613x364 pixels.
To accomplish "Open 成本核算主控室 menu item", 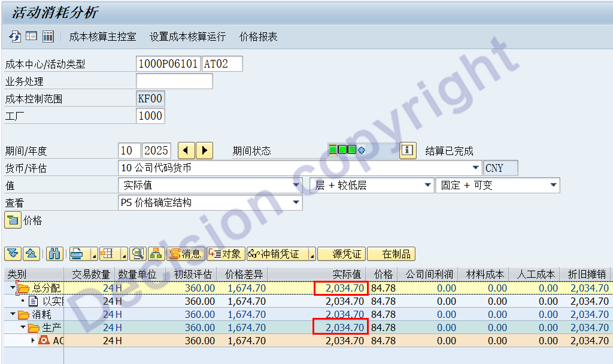I will [102, 37].
